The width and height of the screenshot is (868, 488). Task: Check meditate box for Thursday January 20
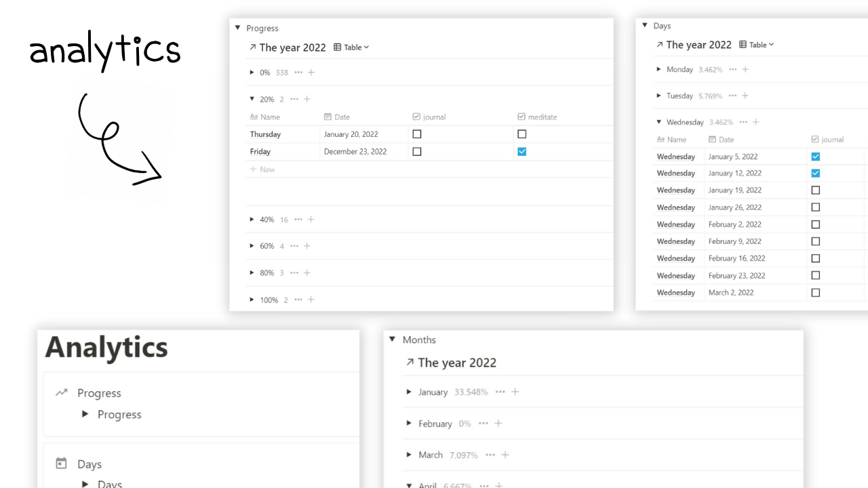(x=521, y=134)
